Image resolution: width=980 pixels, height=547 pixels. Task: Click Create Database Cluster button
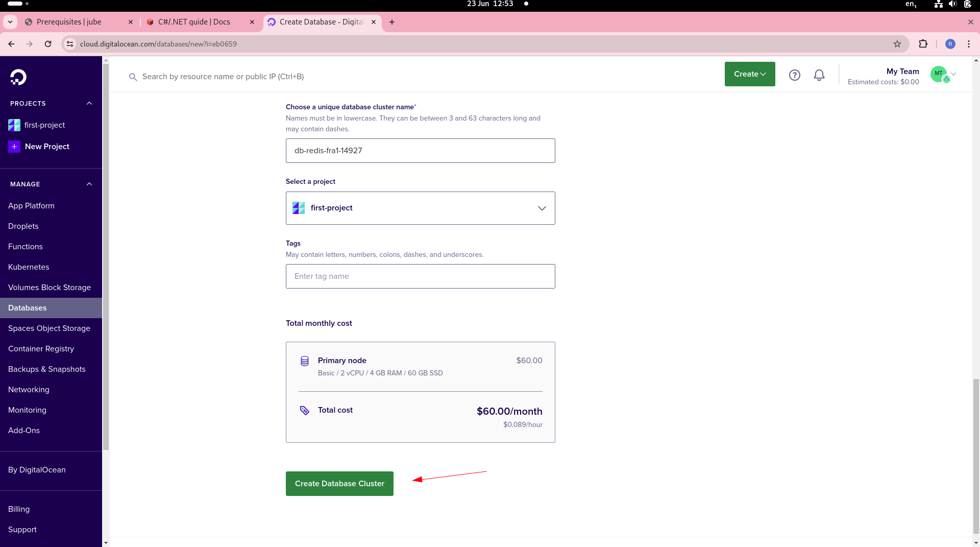[x=339, y=484]
